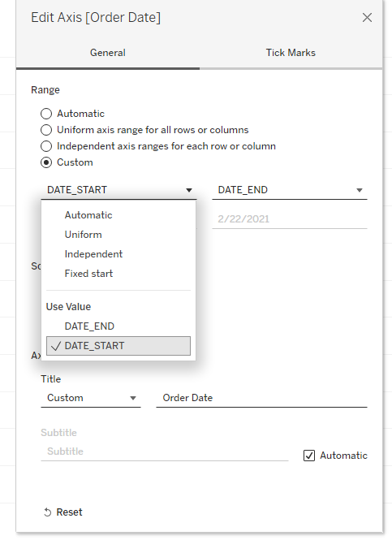Image resolution: width=392 pixels, height=540 pixels.
Task: Click the Order Date title field
Action: coord(261,398)
